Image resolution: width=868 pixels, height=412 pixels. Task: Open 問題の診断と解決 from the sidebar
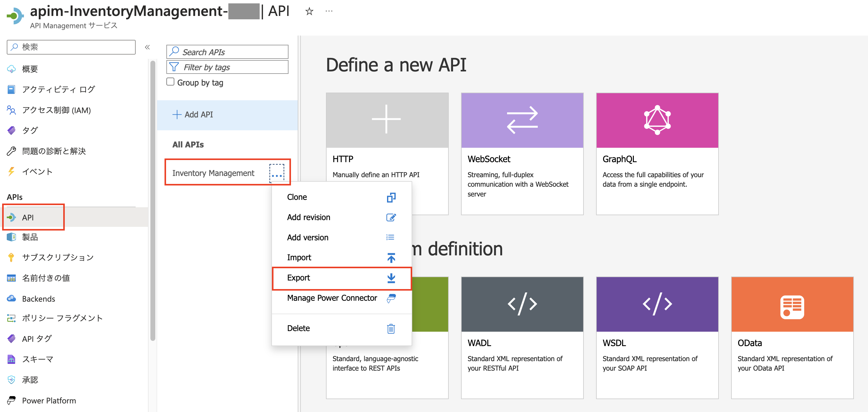(x=54, y=151)
